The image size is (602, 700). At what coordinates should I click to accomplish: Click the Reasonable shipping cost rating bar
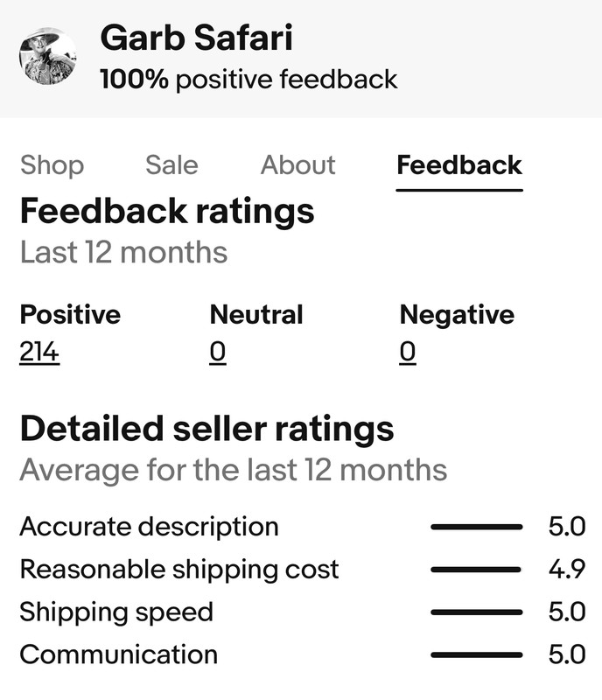[477, 570]
